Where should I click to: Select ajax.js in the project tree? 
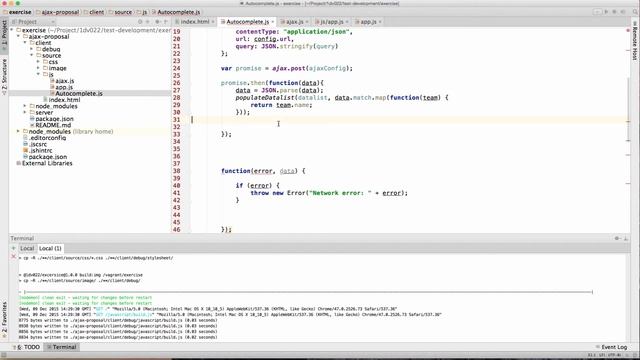pos(64,81)
